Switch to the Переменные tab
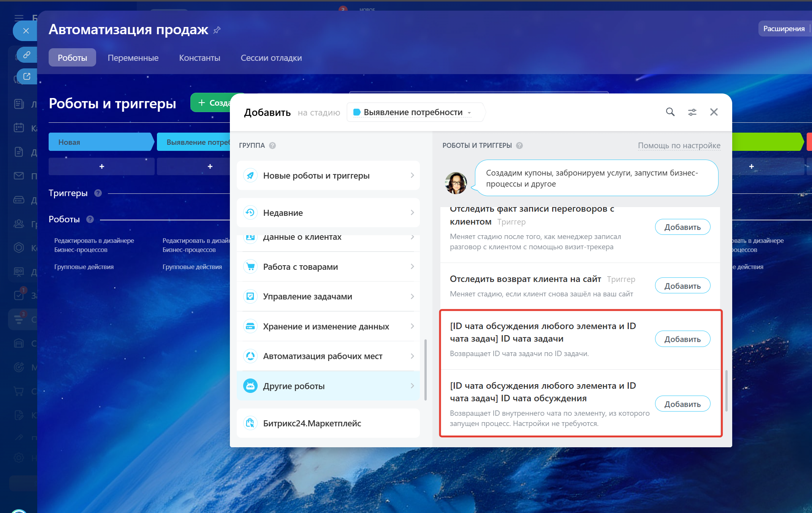The width and height of the screenshot is (812, 513). click(133, 58)
